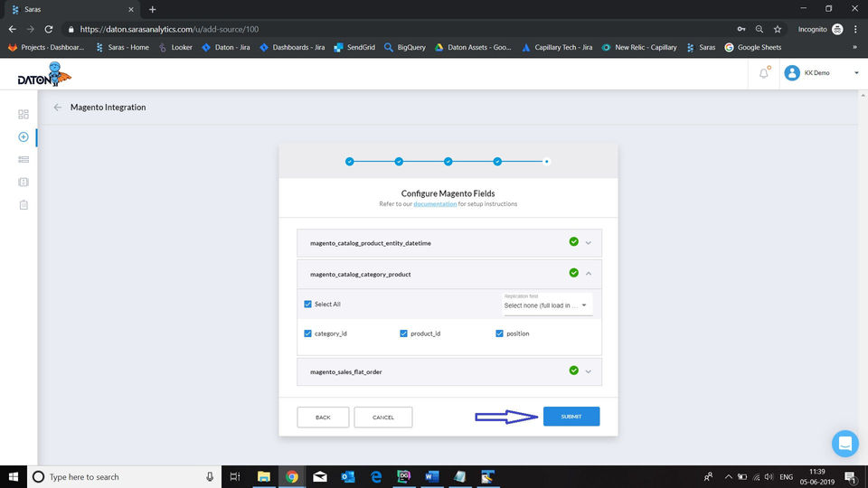Uncheck the position field
Screen dimensions: 868x488
point(499,333)
